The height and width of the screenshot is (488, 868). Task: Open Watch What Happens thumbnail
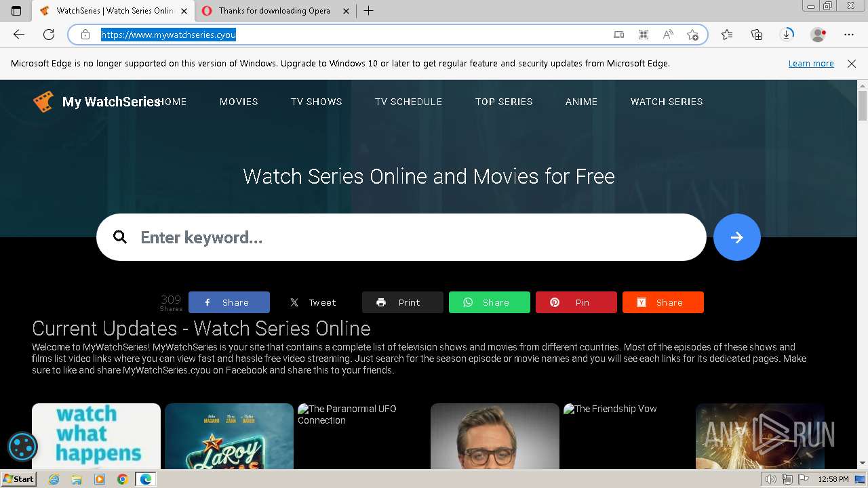96,436
